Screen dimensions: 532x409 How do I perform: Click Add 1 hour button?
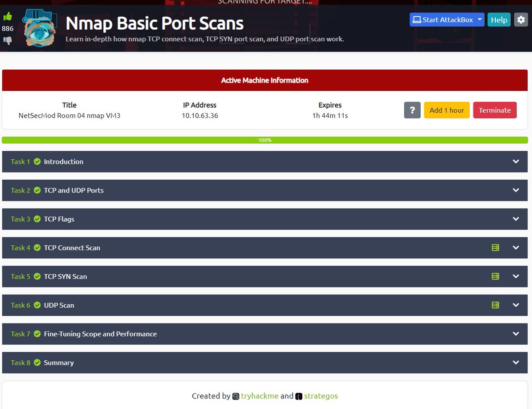[x=447, y=110]
